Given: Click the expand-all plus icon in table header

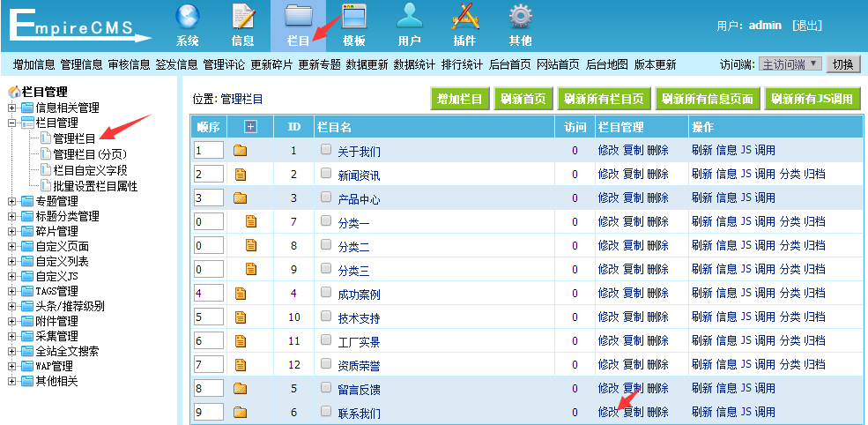Looking at the screenshot, I should [x=250, y=127].
